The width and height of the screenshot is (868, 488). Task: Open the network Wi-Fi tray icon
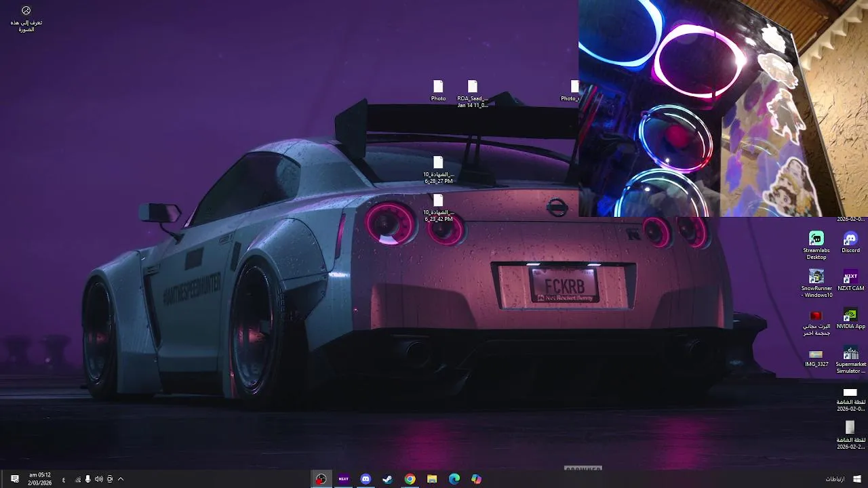(78, 479)
